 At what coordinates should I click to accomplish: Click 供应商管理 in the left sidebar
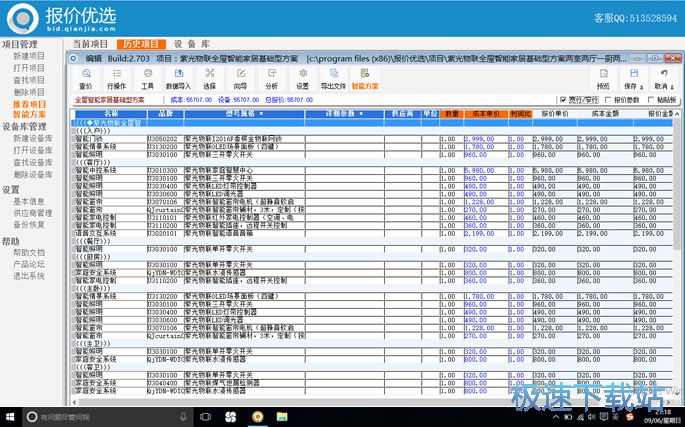pyautogui.click(x=32, y=213)
